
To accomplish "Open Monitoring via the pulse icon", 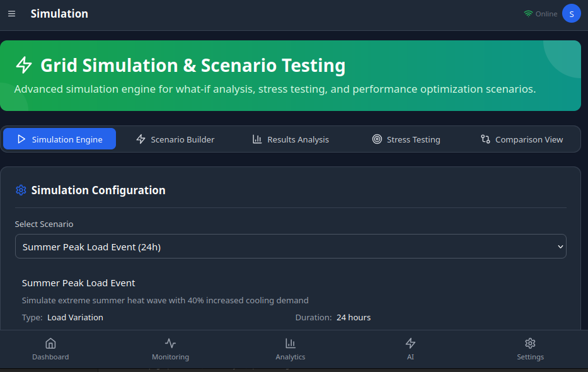I will (x=170, y=344).
